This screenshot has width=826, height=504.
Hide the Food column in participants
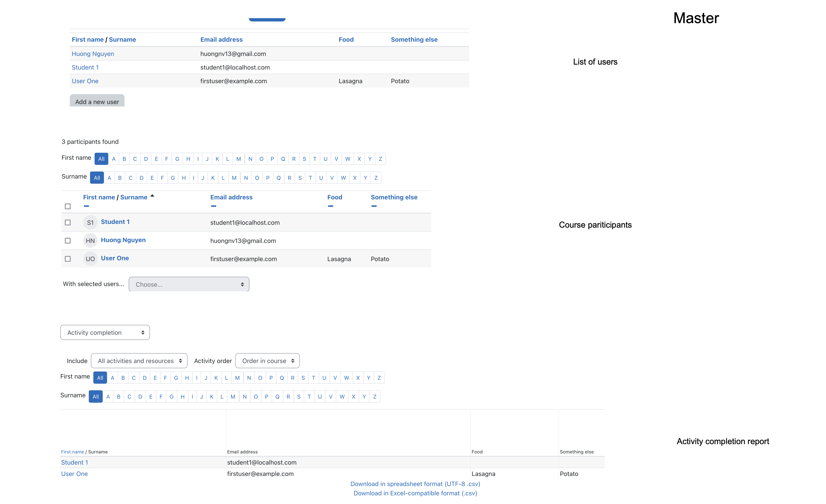click(331, 206)
